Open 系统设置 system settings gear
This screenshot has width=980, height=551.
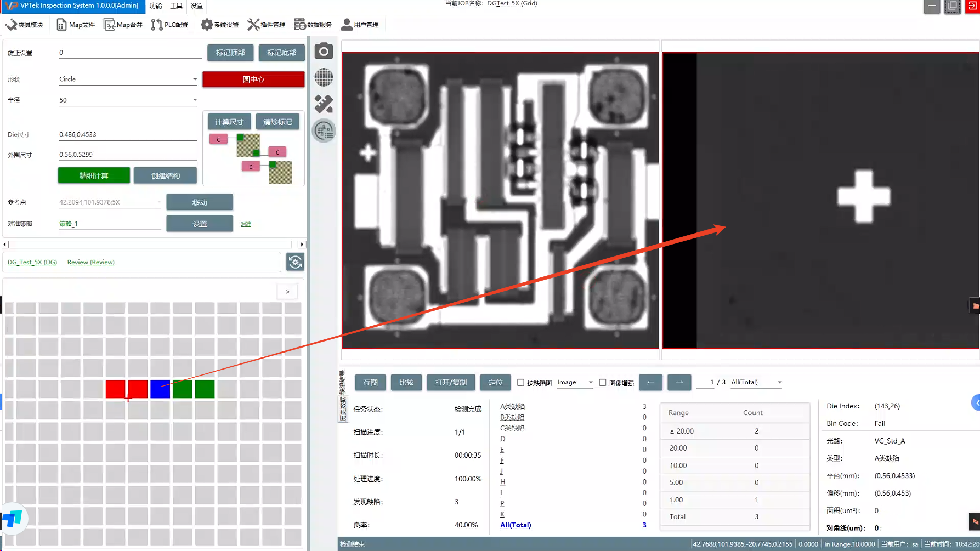click(x=219, y=25)
